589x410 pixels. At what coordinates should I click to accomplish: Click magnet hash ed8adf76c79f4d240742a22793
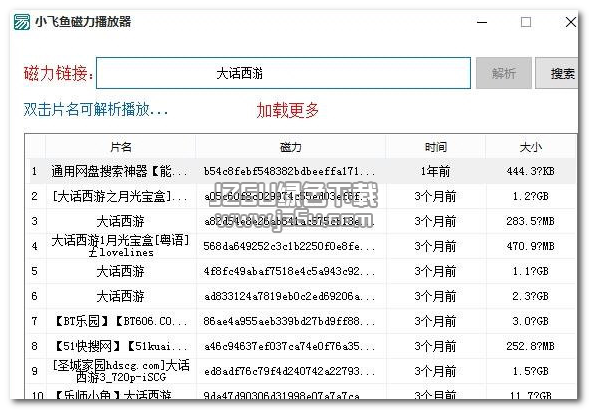coord(290,371)
